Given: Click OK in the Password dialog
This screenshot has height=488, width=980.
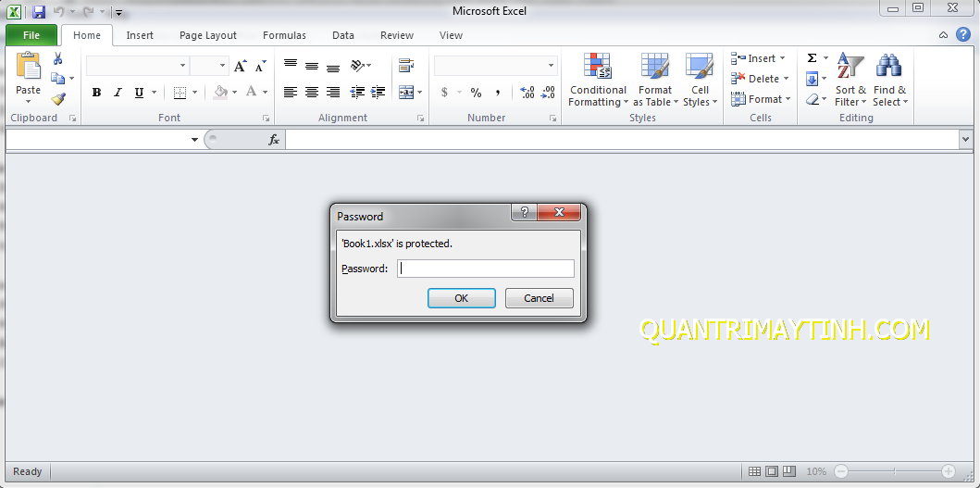Looking at the screenshot, I should 461,298.
